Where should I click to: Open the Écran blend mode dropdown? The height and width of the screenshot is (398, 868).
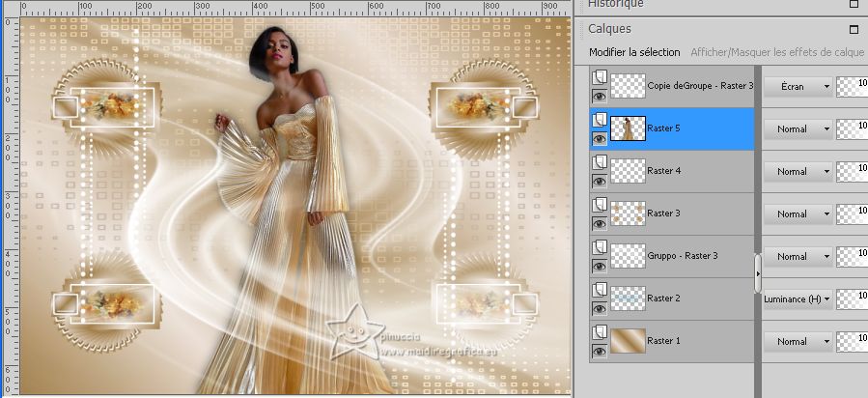coord(798,87)
